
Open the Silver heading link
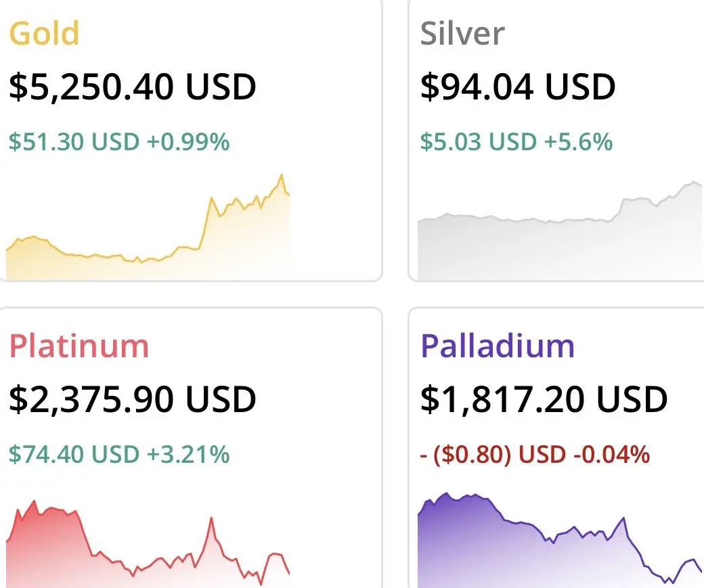[462, 33]
